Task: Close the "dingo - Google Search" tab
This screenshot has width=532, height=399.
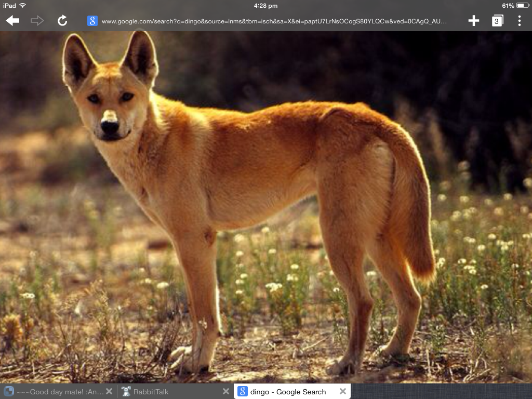Action: click(343, 391)
